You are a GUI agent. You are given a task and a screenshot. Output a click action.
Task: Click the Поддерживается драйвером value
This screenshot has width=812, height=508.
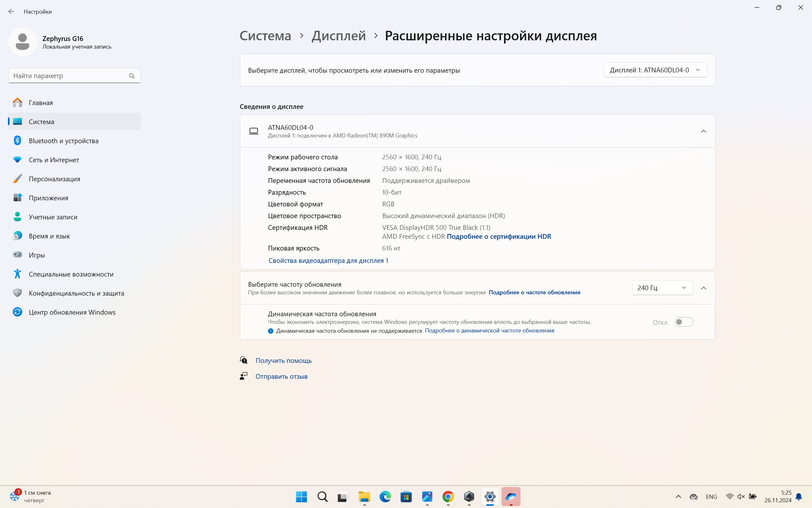point(426,181)
